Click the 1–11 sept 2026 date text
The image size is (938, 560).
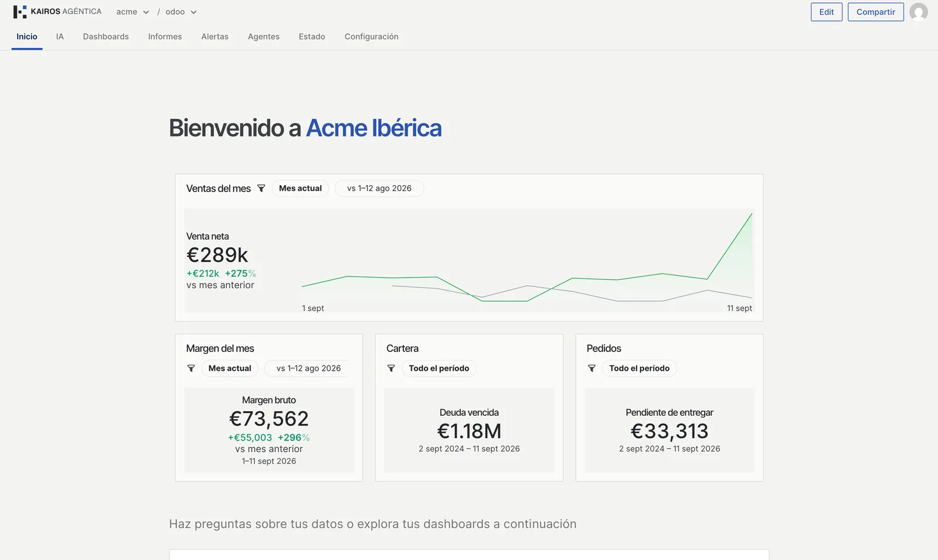[x=269, y=461]
